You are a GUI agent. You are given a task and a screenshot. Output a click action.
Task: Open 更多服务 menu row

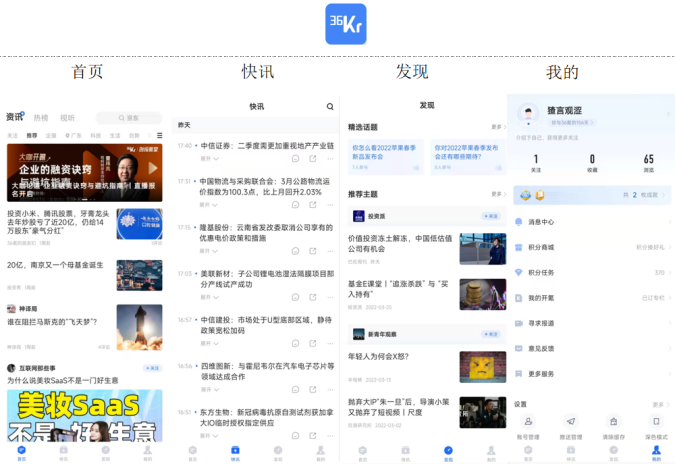592,374
